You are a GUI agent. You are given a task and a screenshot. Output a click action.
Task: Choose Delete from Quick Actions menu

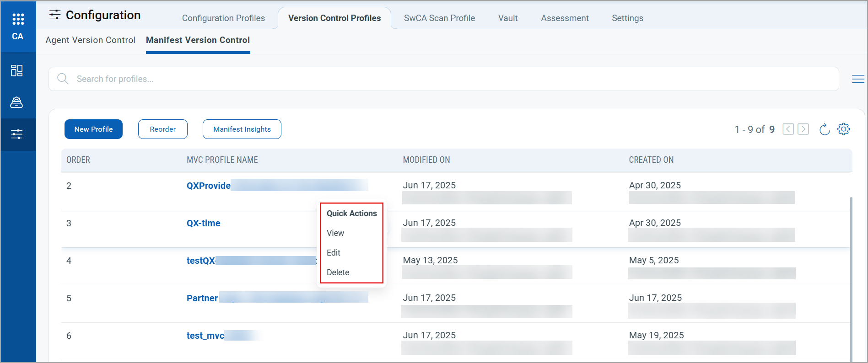tap(338, 272)
